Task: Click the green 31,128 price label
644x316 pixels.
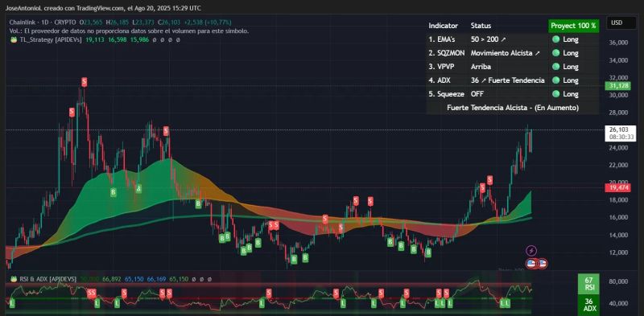Action: coord(617,85)
